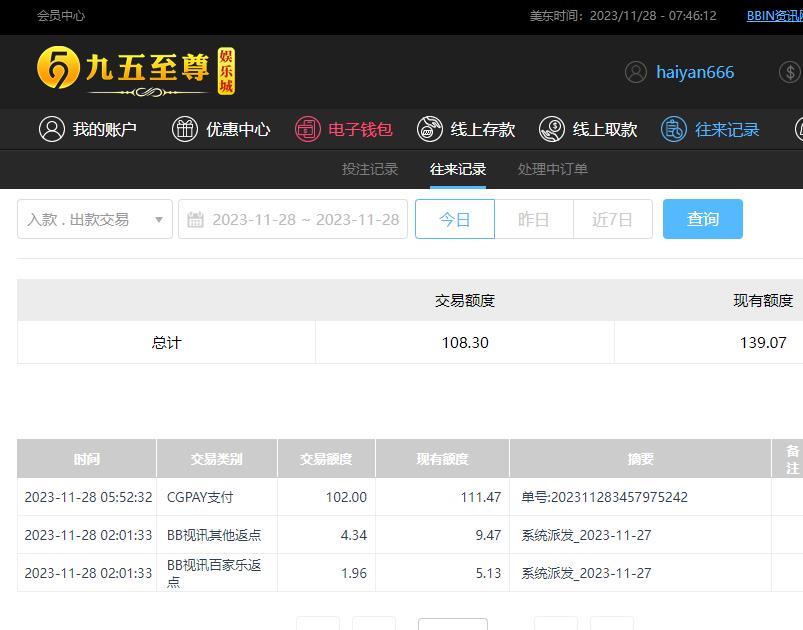Click the 现有额度 column header in records table

click(x=442, y=458)
